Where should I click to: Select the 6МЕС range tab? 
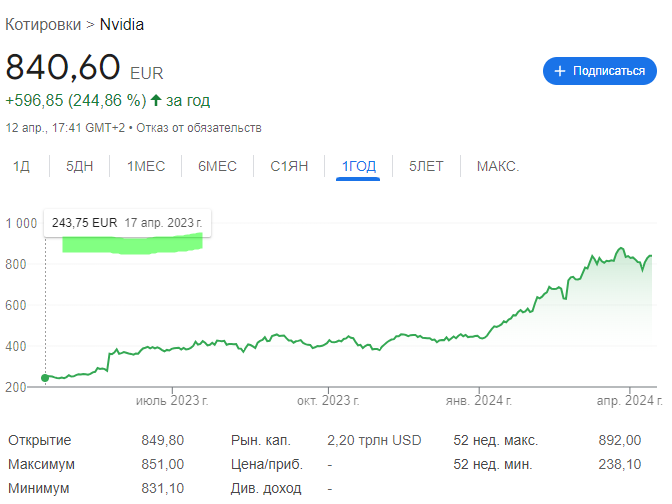[217, 166]
